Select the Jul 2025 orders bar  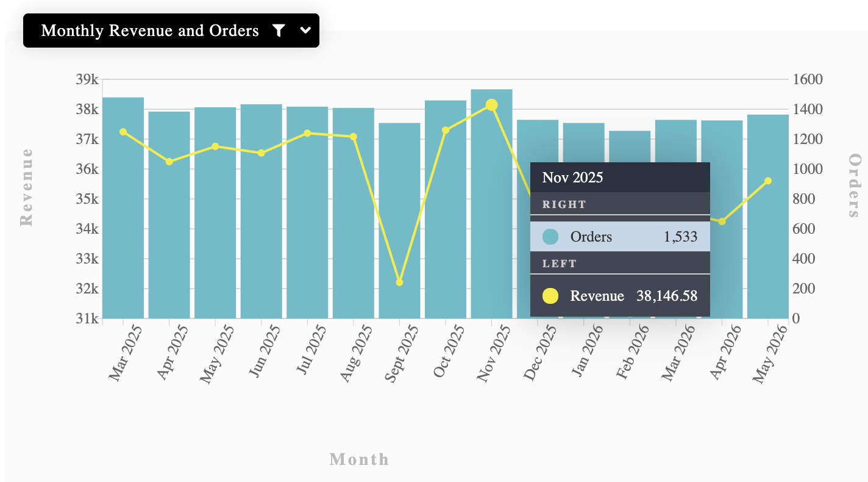(x=307, y=212)
